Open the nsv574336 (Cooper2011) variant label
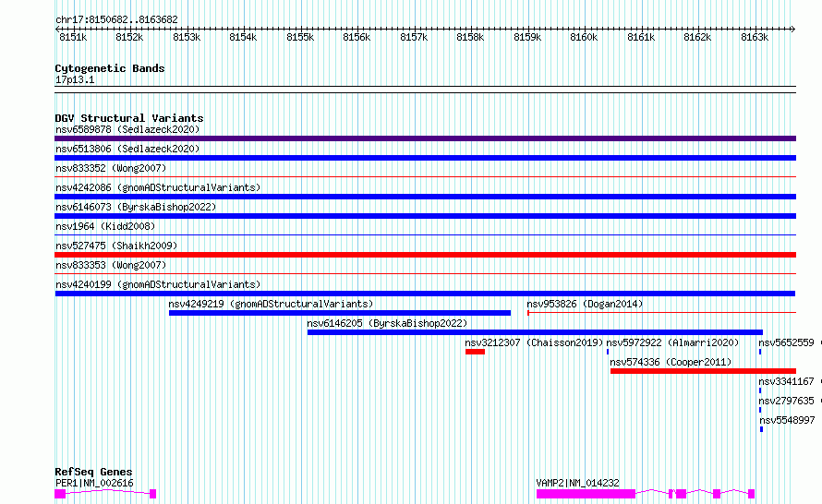 coord(671,362)
